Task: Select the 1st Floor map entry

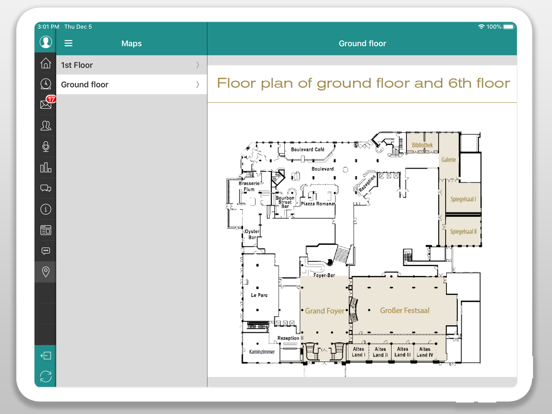Action: 132,65
